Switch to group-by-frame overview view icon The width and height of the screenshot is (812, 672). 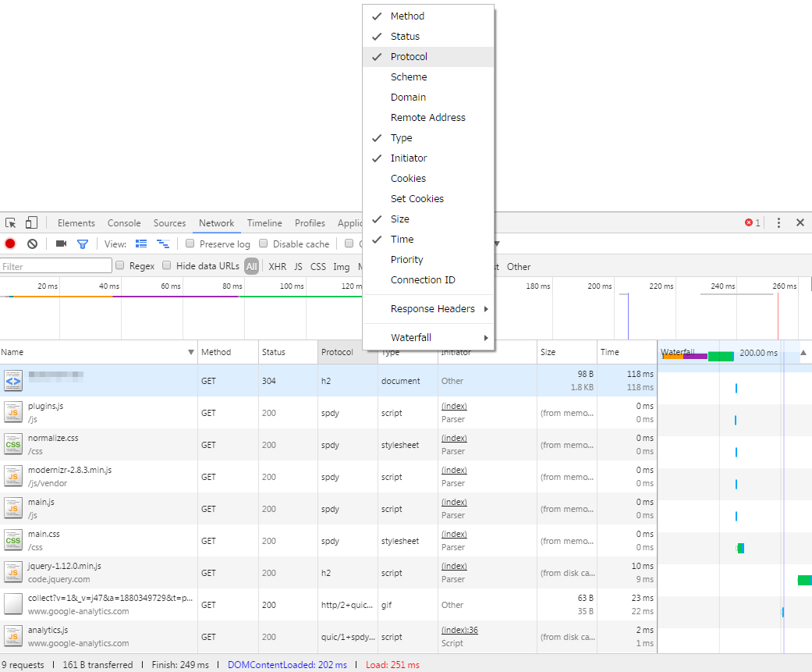pos(163,244)
